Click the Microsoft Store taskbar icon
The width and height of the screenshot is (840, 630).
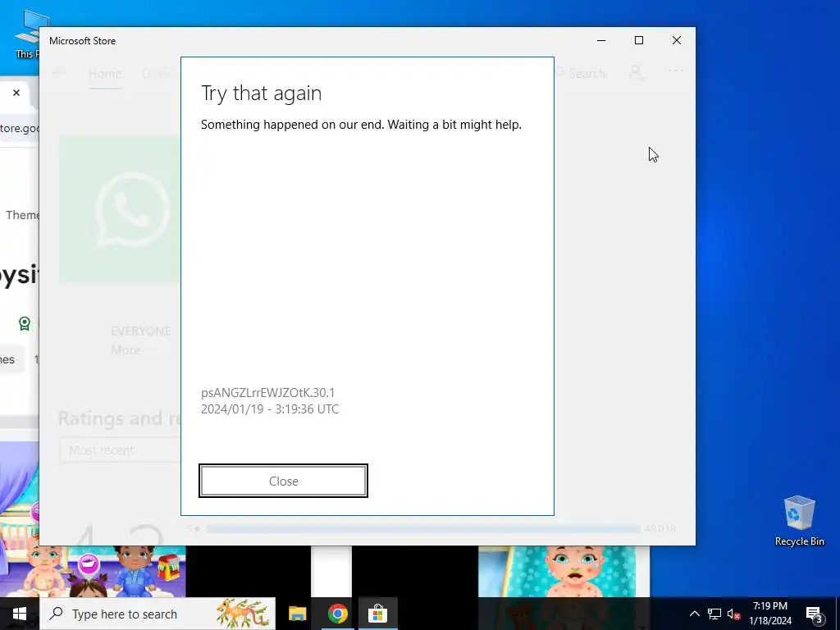pyautogui.click(x=377, y=614)
